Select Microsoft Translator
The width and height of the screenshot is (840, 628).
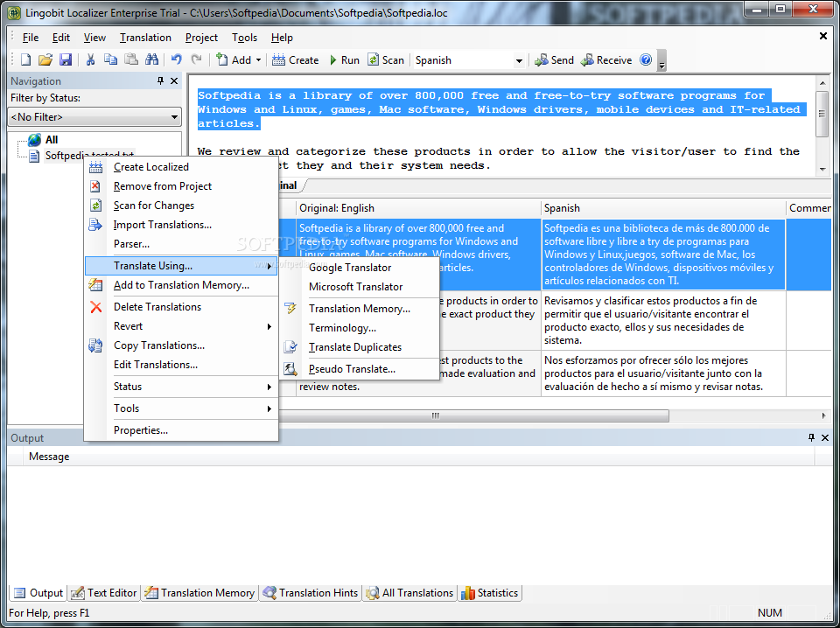359,287
